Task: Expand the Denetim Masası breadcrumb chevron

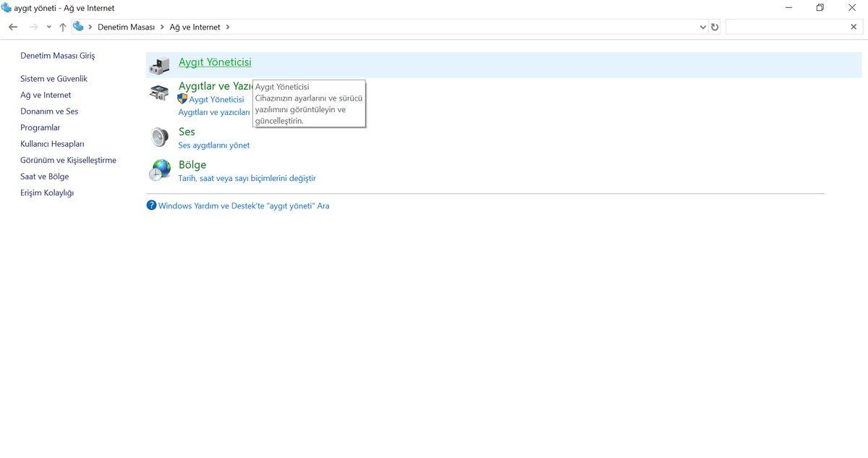Action: (162, 27)
